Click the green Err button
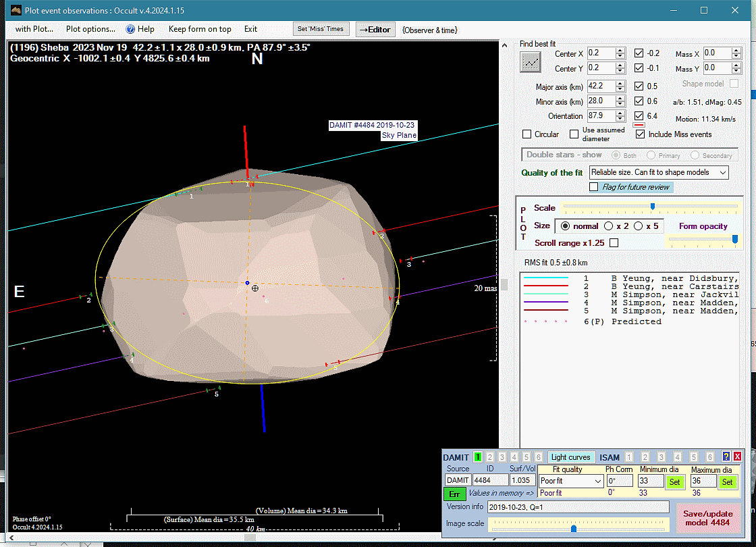Image resolution: width=756 pixels, height=547 pixels. pyautogui.click(x=454, y=494)
